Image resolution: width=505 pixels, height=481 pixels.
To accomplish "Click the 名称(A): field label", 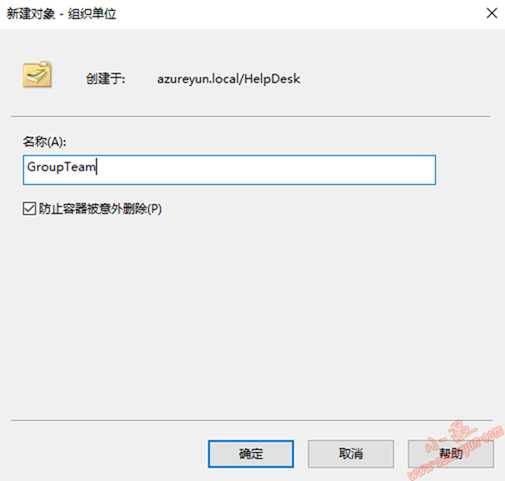I will coord(44,142).
